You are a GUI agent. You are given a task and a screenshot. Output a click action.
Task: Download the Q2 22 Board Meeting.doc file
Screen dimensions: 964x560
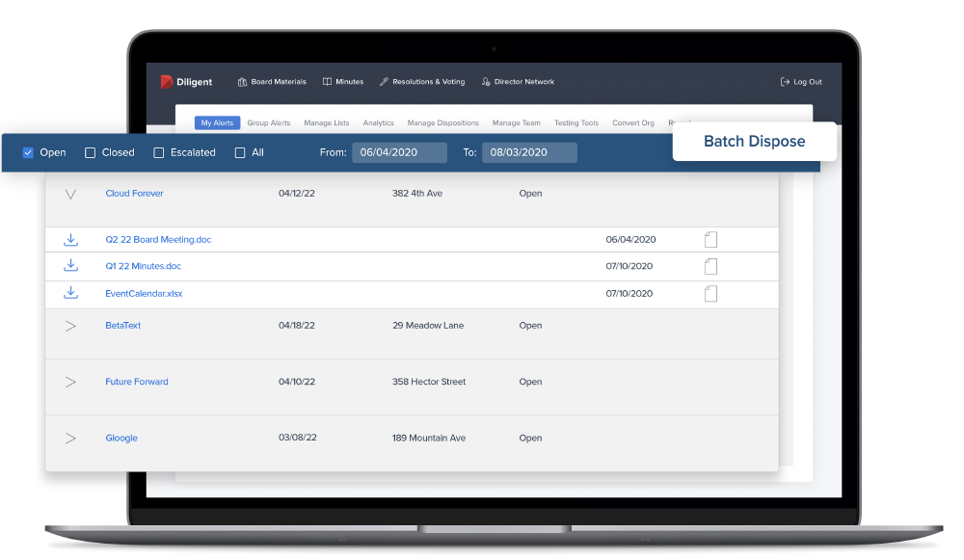click(x=70, y=239)
